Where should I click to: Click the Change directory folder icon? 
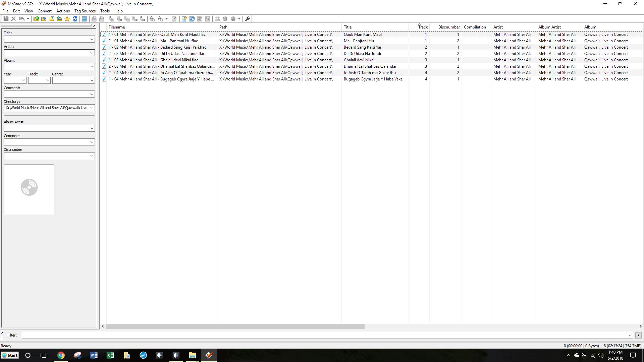tap(36, 19)
